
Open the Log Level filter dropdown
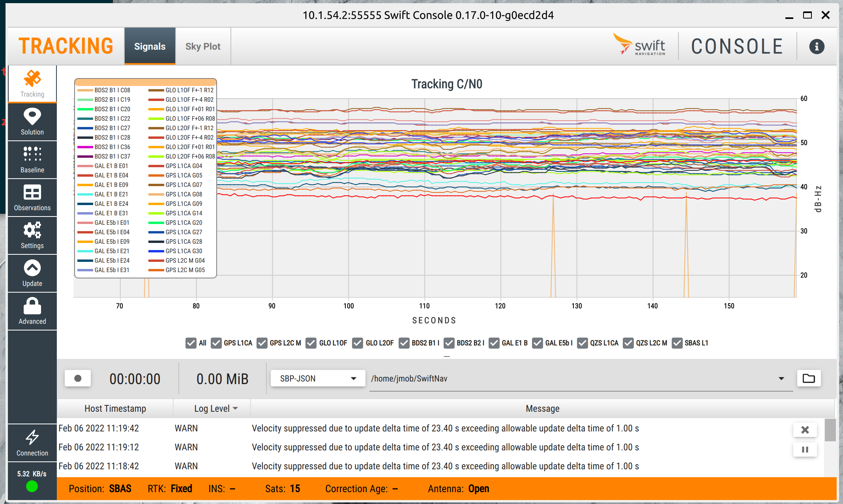[216, 409]
